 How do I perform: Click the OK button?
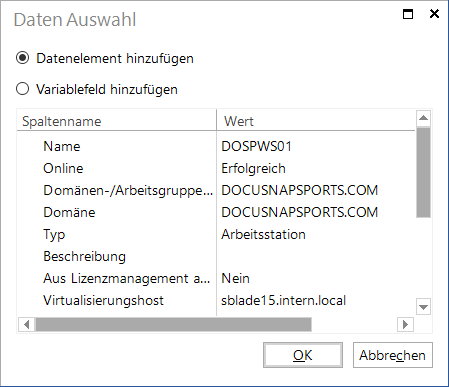303,355
